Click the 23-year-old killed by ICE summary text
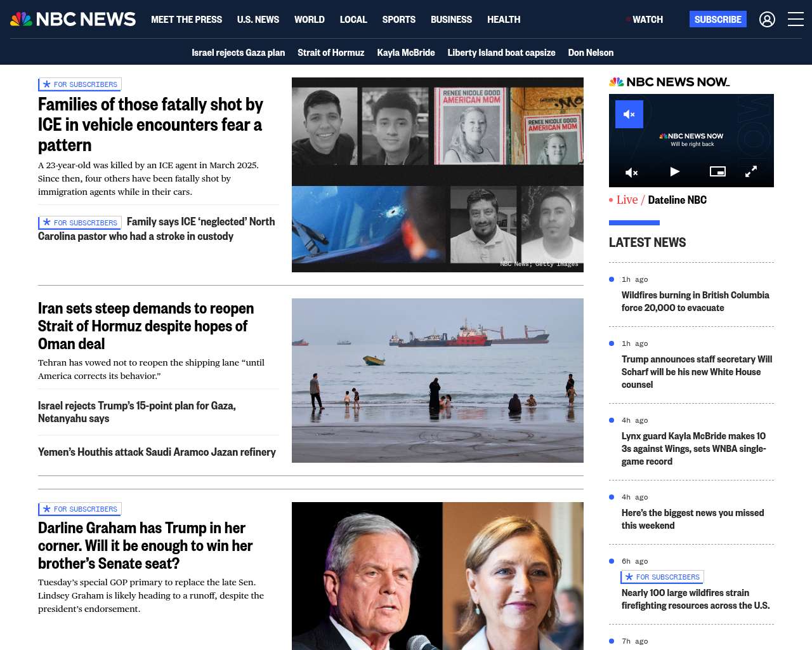812x650 pixels. click(148, 178)
